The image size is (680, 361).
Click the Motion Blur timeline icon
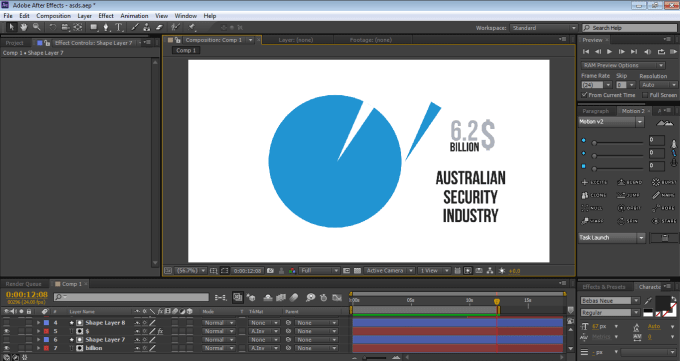pyautogui.click(x=294, y=298)
